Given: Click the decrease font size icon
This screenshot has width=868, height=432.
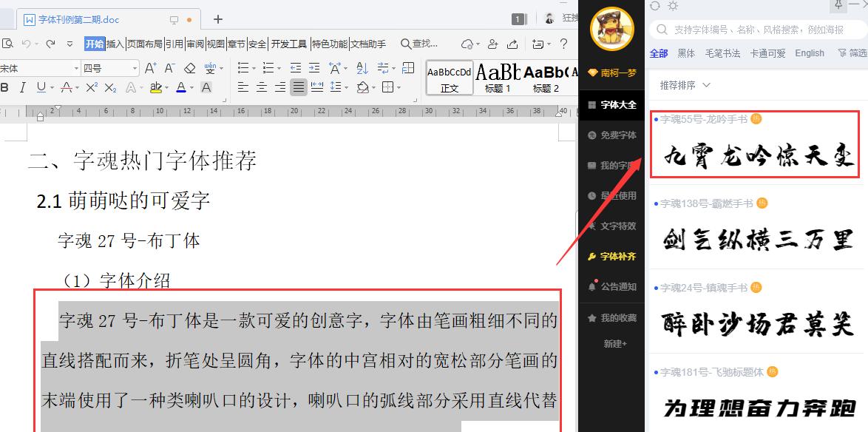Looking at the screenshot, I should pyautogui.click(x=170, y=69).
